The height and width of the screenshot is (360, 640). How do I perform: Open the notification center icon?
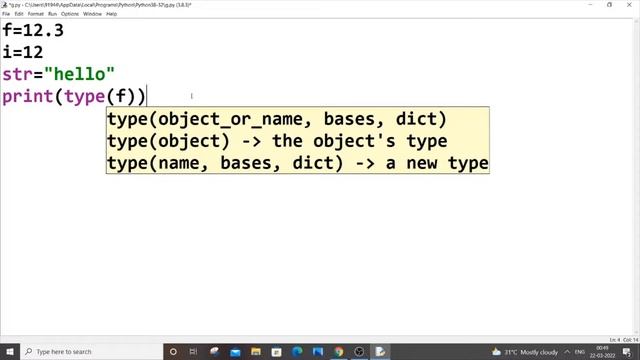click(x=627, y=351)
